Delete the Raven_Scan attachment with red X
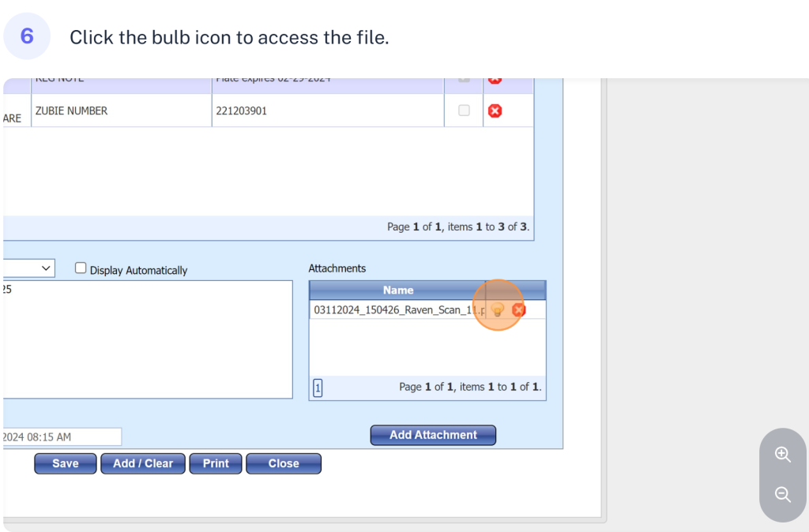 [x=518, y=310]
